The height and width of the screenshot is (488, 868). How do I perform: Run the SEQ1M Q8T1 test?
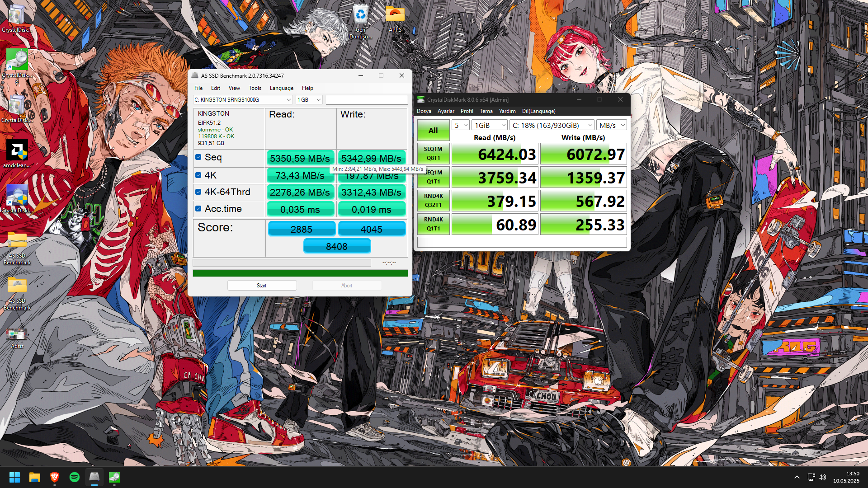433,154
